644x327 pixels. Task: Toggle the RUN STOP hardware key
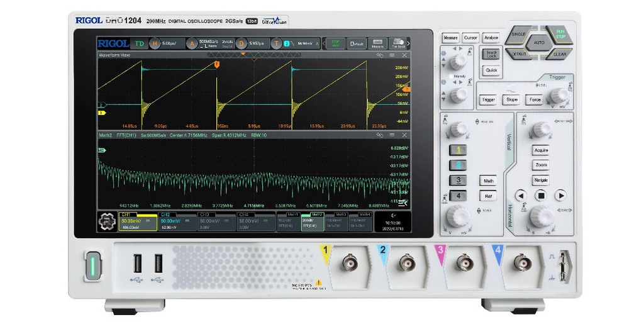(560, 34)
